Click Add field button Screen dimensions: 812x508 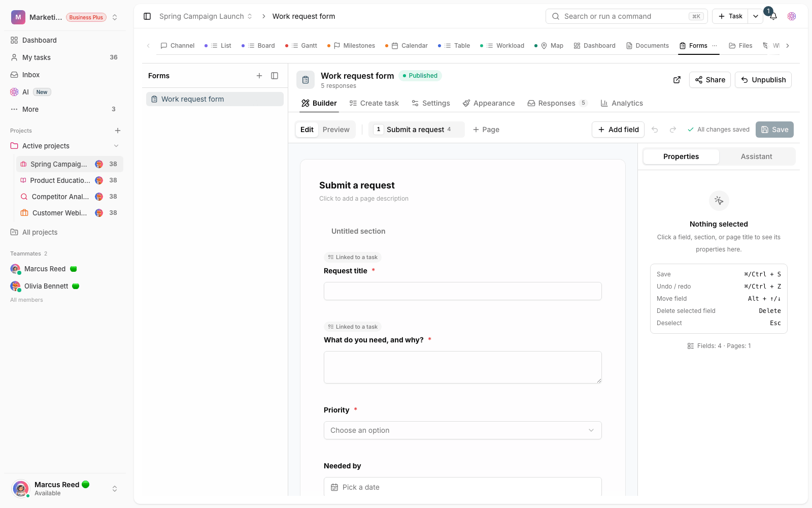(618, 130)
